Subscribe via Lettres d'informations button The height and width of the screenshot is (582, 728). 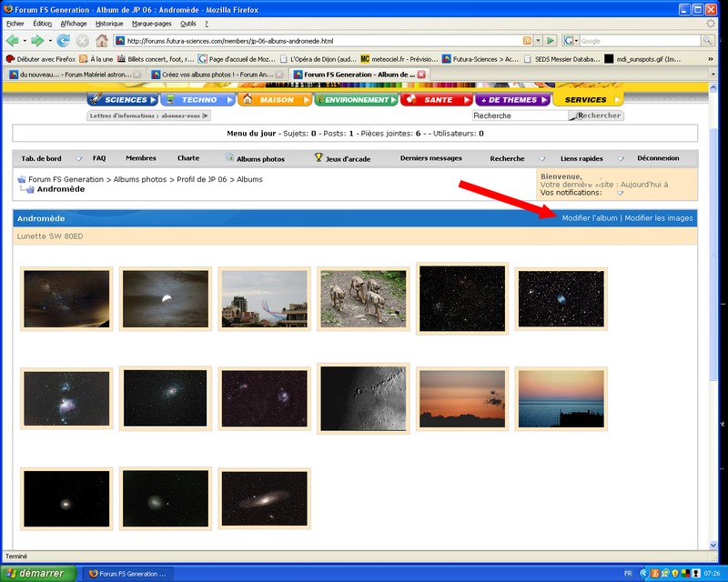tap(148, 115)
